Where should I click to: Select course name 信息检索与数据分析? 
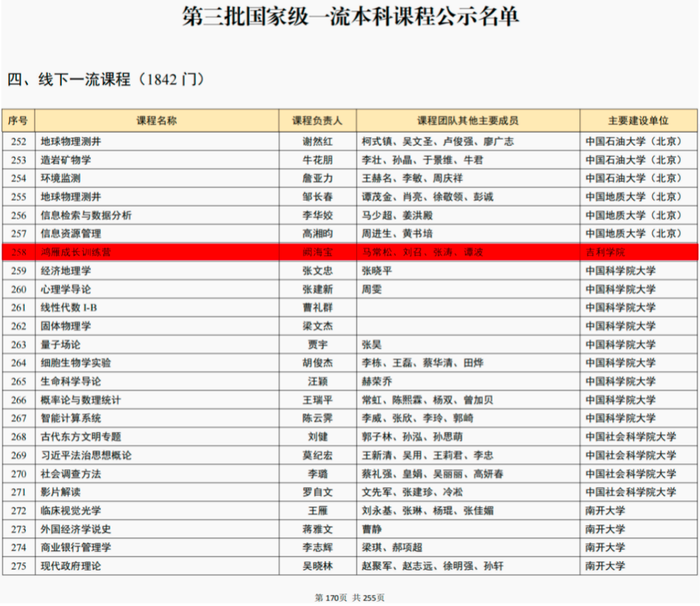coord(86,215)
